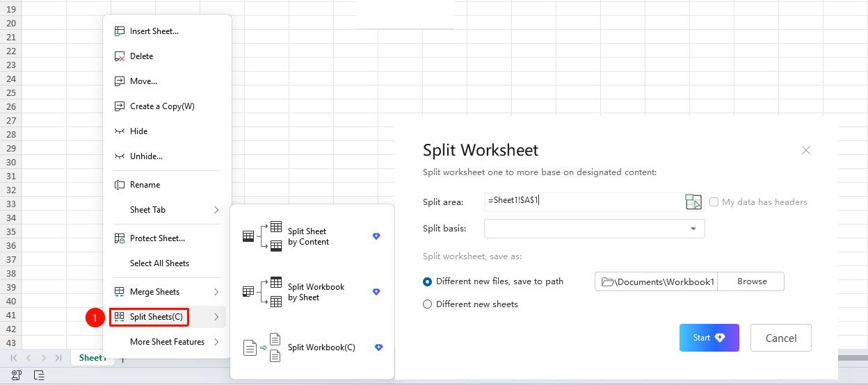The height and width of the screenshot is (385, 868).
Task: Select Split Workbook(C) option
Action: click(312, 347)
